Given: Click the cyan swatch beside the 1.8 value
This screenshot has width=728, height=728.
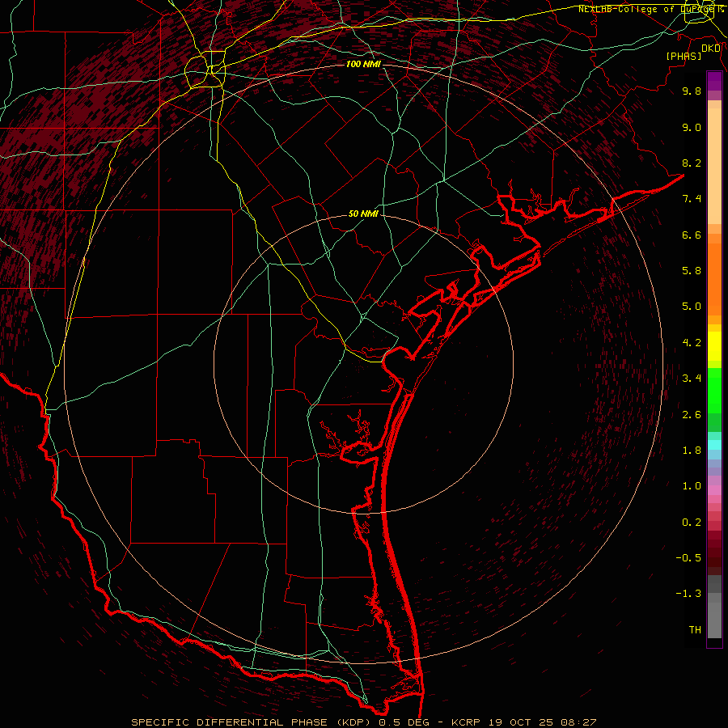Looking at the screenshot, I should (x=714, y=445).
